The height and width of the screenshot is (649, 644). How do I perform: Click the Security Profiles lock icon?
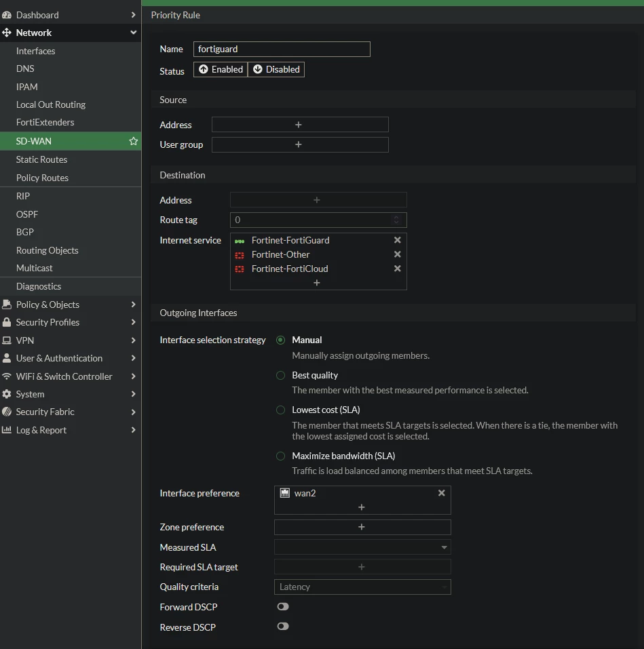tap(7, 322)
